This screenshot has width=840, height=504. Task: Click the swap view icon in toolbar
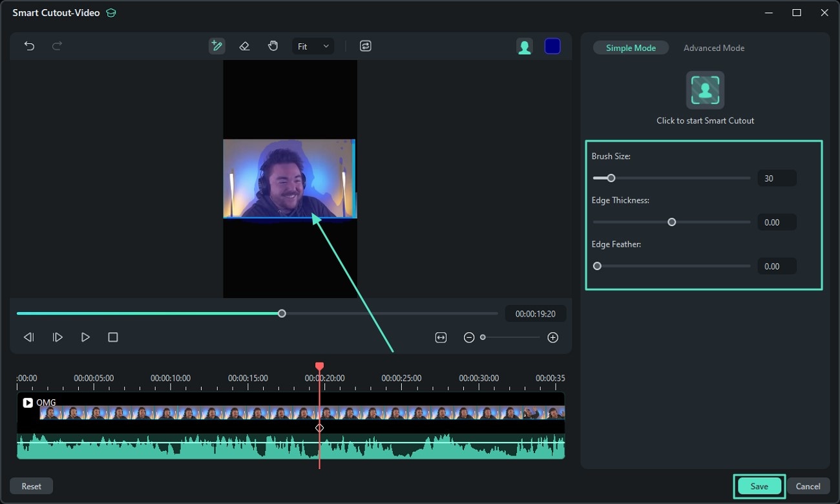click(366, 46)
